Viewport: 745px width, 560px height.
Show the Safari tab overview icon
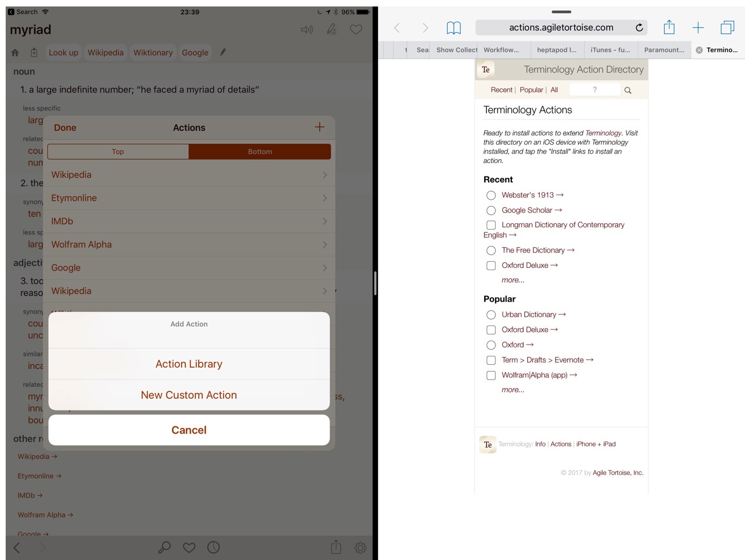728,27
